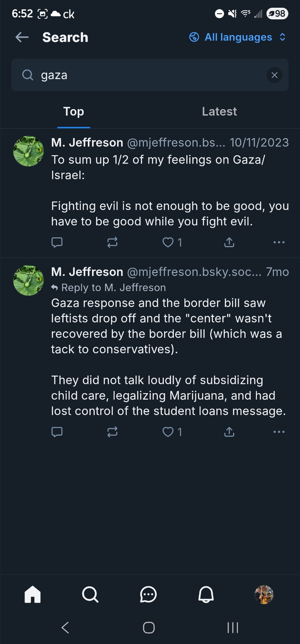Share the Fighting evil post

(229, 242)
